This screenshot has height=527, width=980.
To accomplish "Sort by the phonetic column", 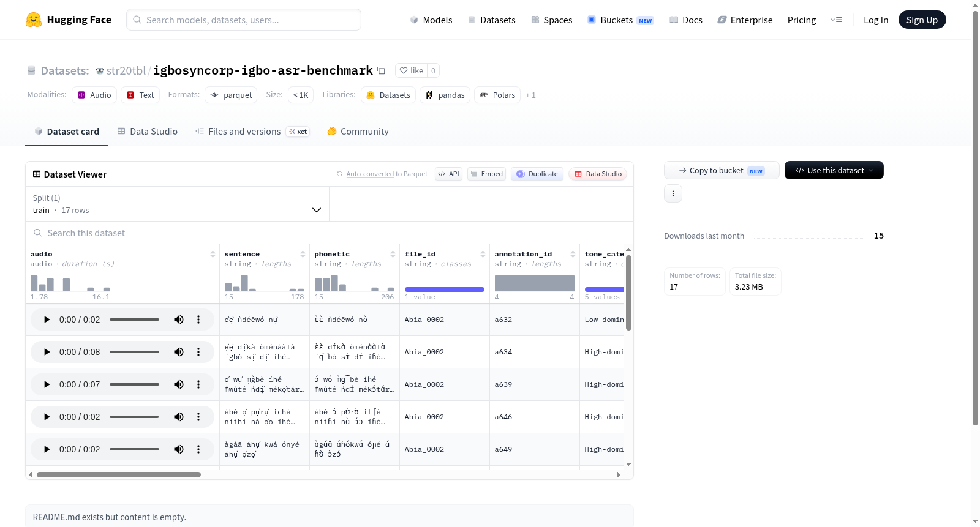I will click(393, 254).
